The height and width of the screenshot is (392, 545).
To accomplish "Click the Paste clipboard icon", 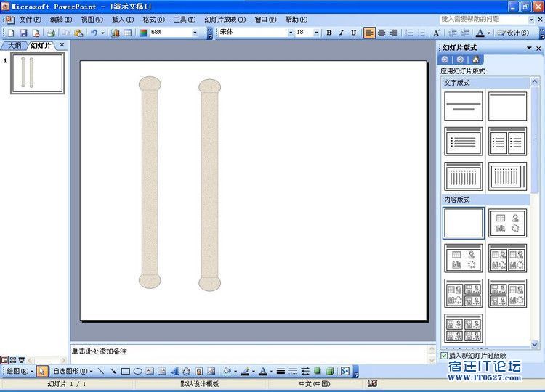I will tap(79, 33).
